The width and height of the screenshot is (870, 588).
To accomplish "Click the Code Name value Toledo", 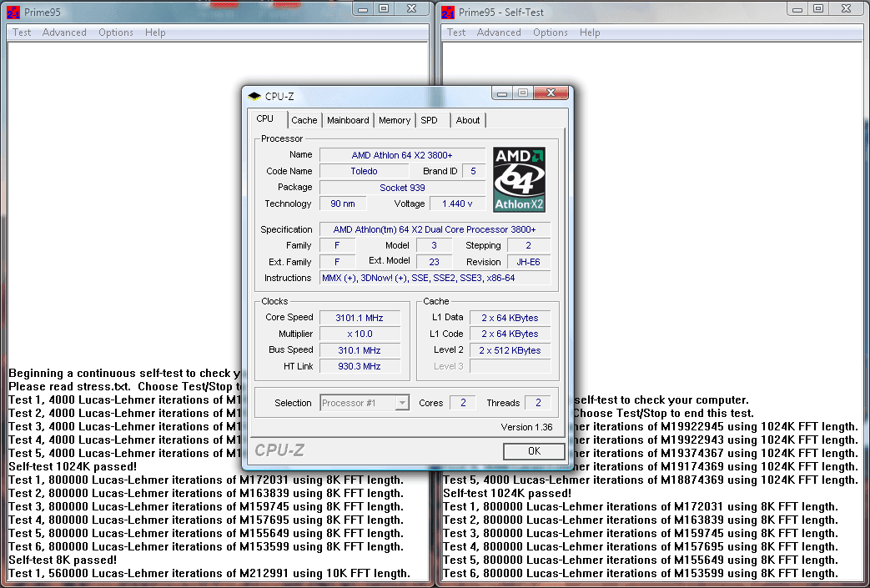I will pyautogui.click(x=364, y=171).
